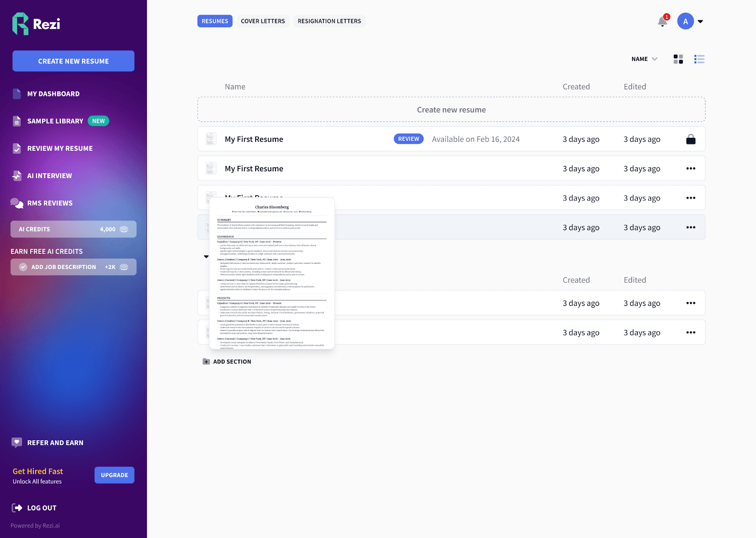Click the first Created column header

click(x=576, y=87)
